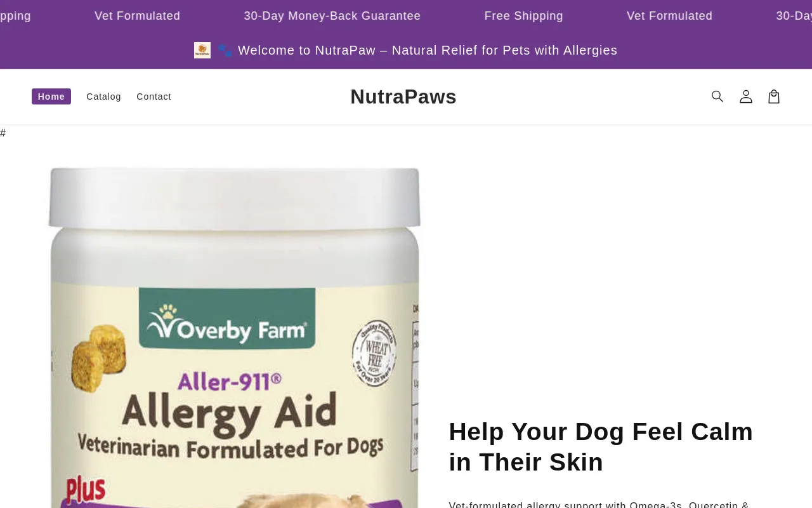Click the Free Shipping ticker text
This screenshot has width=812, height=508.
524,16
